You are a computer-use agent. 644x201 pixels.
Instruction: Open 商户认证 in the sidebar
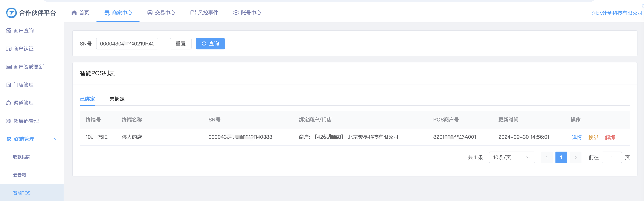(x=23, y=49)
